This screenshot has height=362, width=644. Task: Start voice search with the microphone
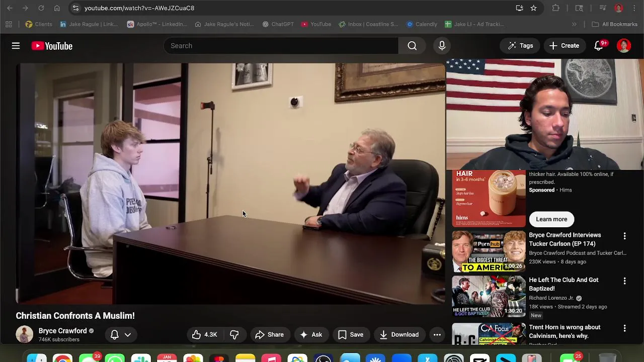coord(442,46)
